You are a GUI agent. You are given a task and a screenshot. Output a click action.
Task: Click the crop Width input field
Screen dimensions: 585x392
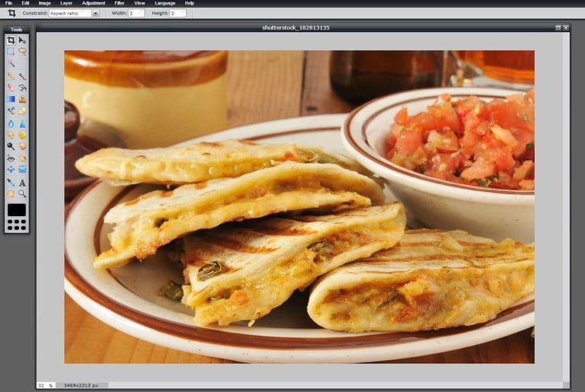[136, 14]
